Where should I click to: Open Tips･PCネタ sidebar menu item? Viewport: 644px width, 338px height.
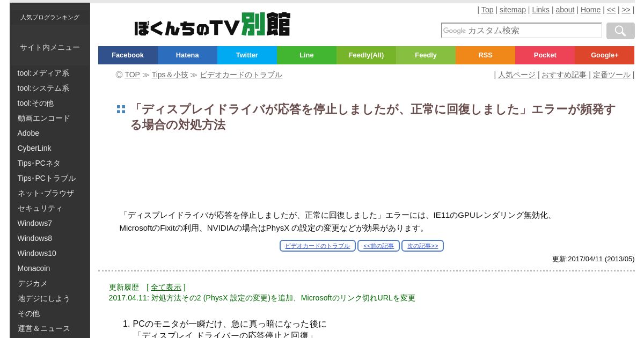[x=50, y=163]
